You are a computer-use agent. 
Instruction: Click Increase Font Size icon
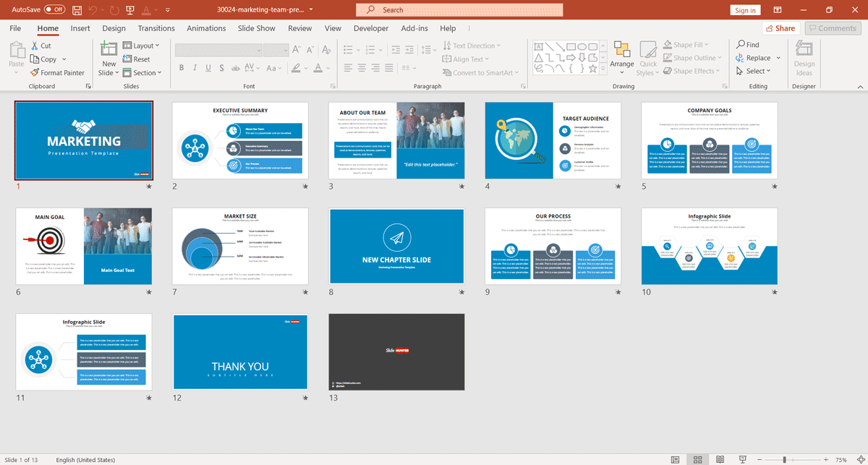tap(297, 50)
